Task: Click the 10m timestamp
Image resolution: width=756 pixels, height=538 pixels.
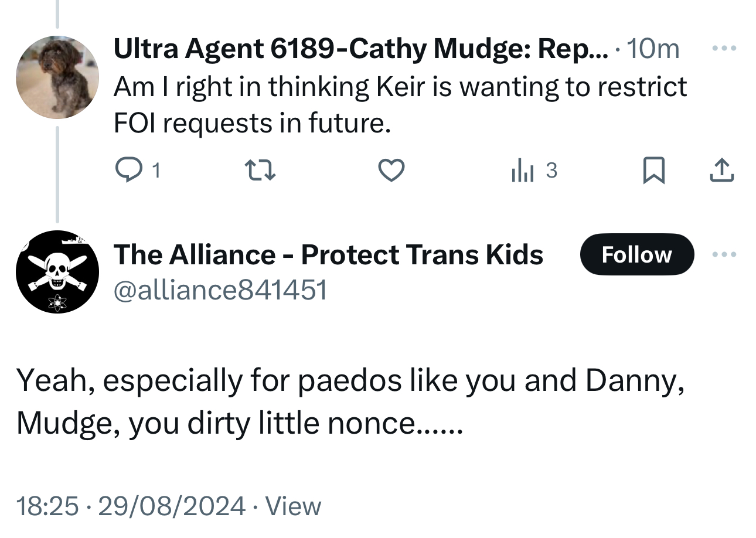Action: pos(653,49)
